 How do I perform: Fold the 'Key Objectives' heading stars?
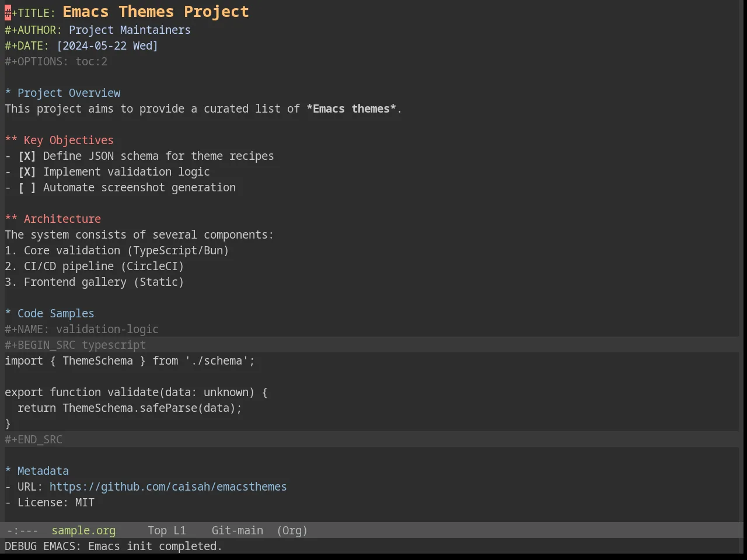coord(11,140)
